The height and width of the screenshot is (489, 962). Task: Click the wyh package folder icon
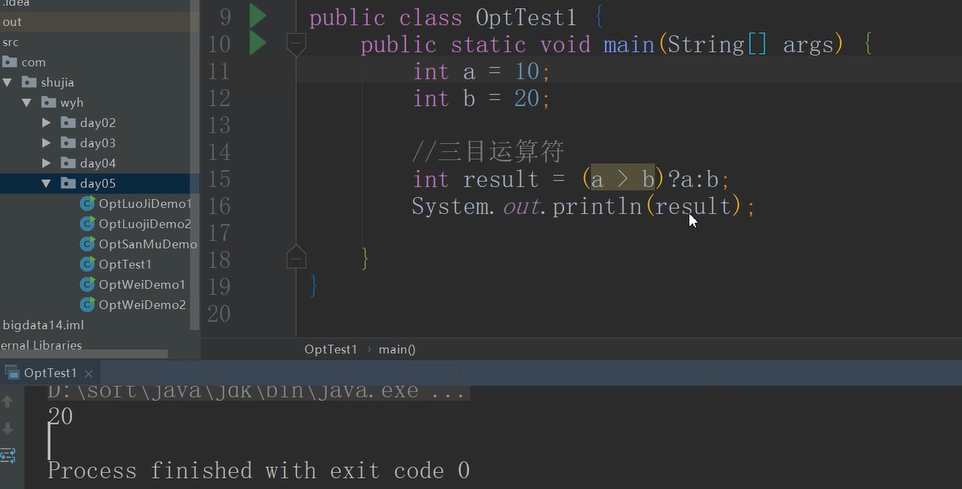coord(48,102)
